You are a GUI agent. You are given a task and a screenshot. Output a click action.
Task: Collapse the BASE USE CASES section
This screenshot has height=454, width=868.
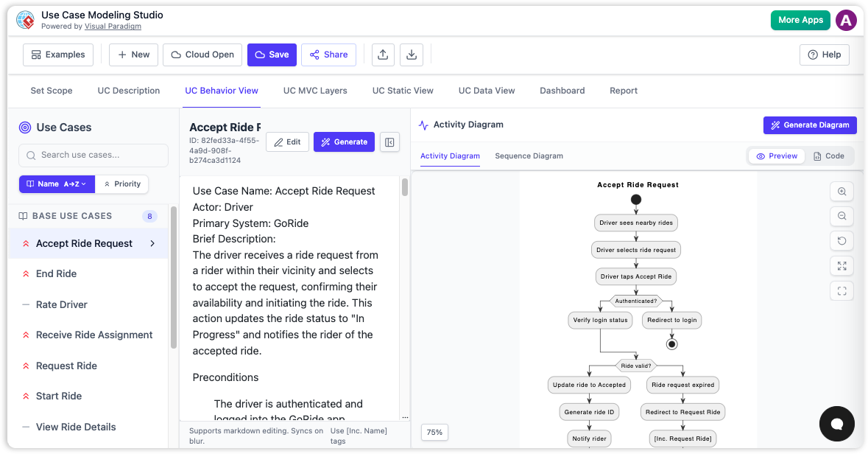(x=74, y=215)
